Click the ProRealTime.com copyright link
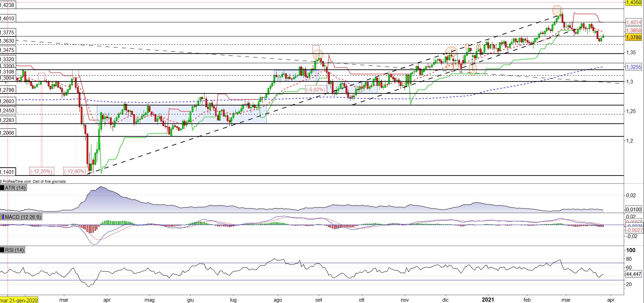This screenshot has width=644, height=303. click(16, 181)
